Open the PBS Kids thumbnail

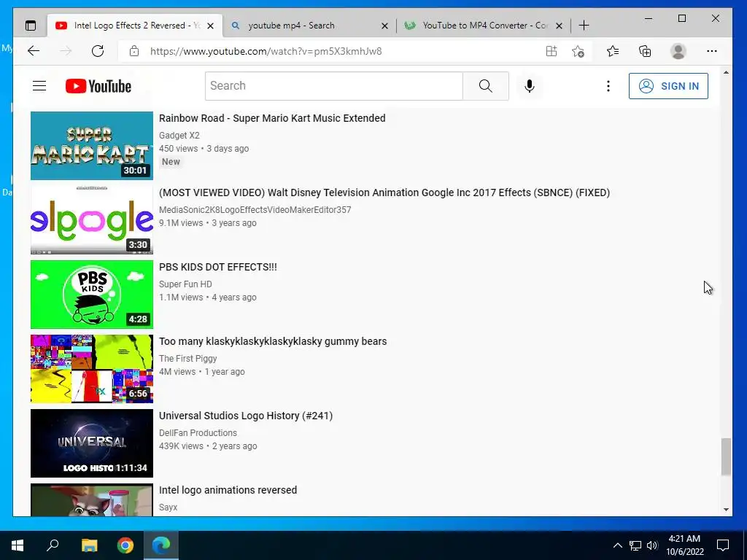pyautogui.click(x=92, y=295)
